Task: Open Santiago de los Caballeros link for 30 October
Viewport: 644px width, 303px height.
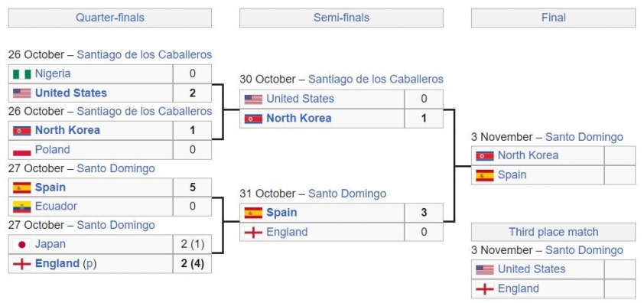Action: pyautogui.click(x=376, y=79)
